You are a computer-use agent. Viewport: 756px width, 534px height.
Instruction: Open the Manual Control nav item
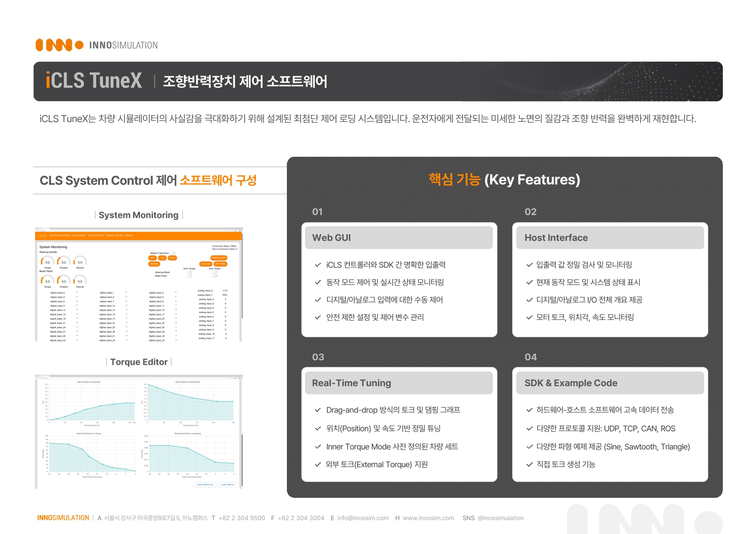[x=115, y=236]
